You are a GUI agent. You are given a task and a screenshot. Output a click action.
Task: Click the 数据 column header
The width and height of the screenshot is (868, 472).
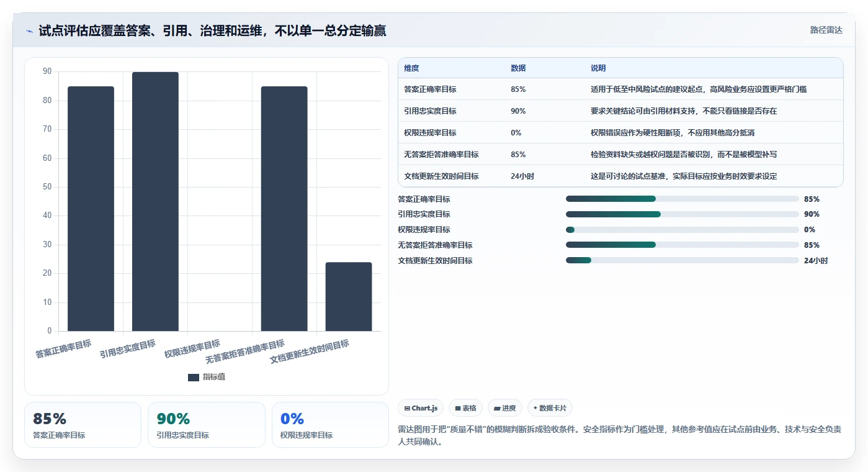pos(518,68)
